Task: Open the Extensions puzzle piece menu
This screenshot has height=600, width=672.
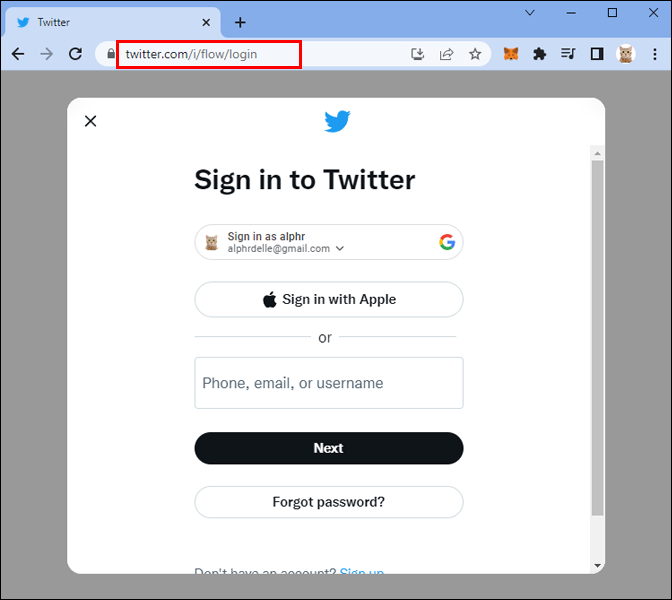Action: point(539,54)
